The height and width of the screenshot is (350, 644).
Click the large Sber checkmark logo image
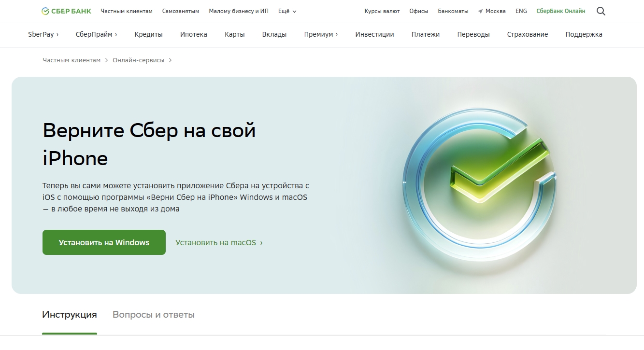coord(479,183)
